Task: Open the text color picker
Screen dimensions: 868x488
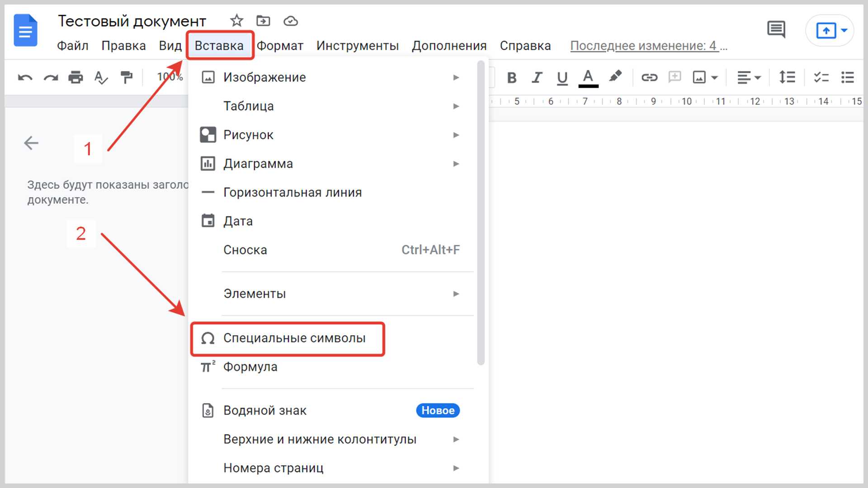Action: pos(588,78)
